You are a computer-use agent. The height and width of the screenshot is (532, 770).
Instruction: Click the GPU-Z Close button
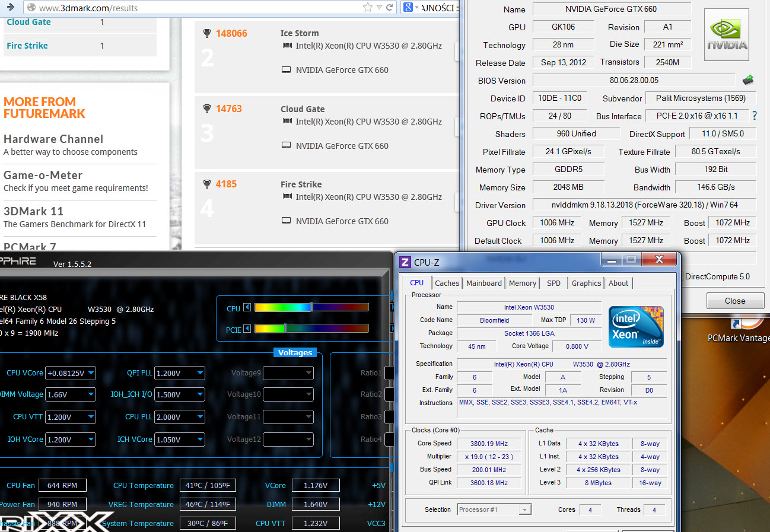735,301
